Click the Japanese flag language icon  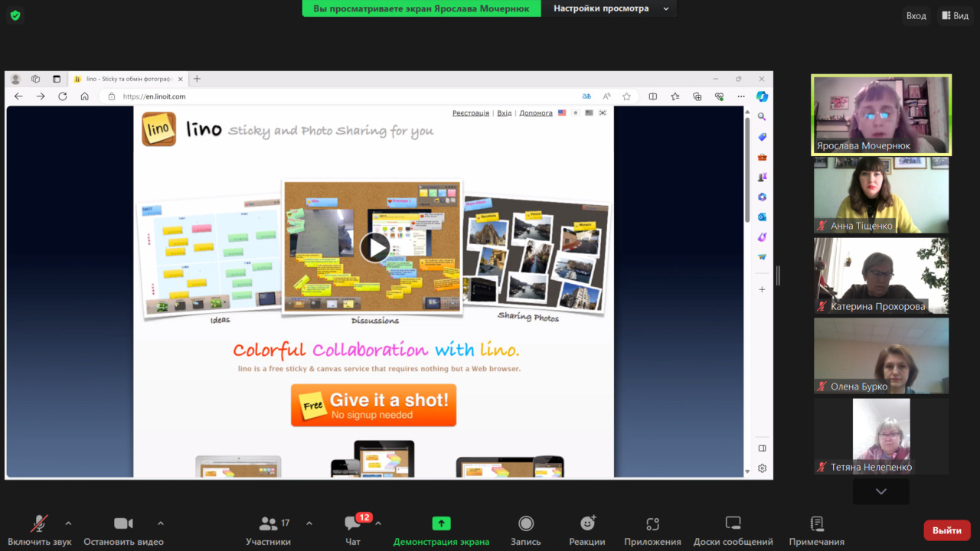(x=576, y=113)
